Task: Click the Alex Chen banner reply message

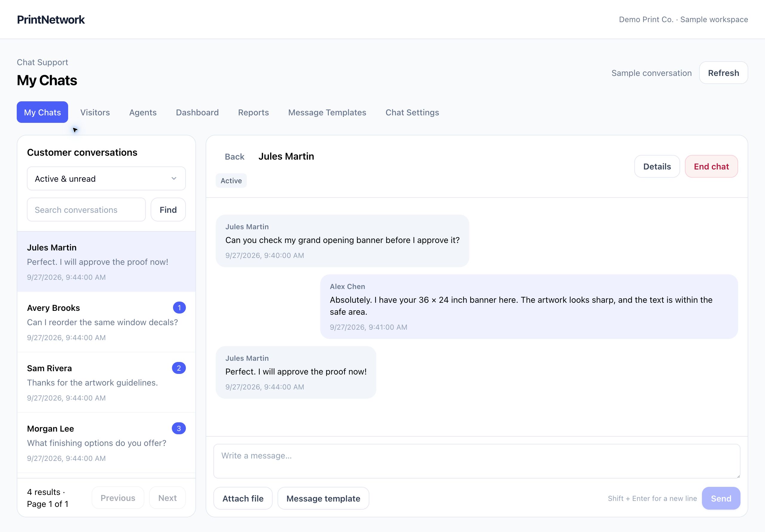Action: (x=529, y=307)
